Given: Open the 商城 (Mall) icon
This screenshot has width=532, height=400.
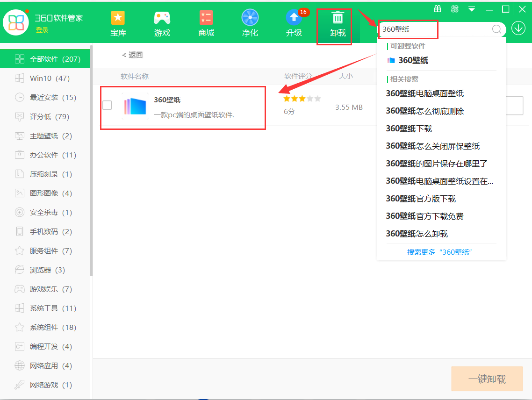Looking at the screenshot, I should coord(206,22).
